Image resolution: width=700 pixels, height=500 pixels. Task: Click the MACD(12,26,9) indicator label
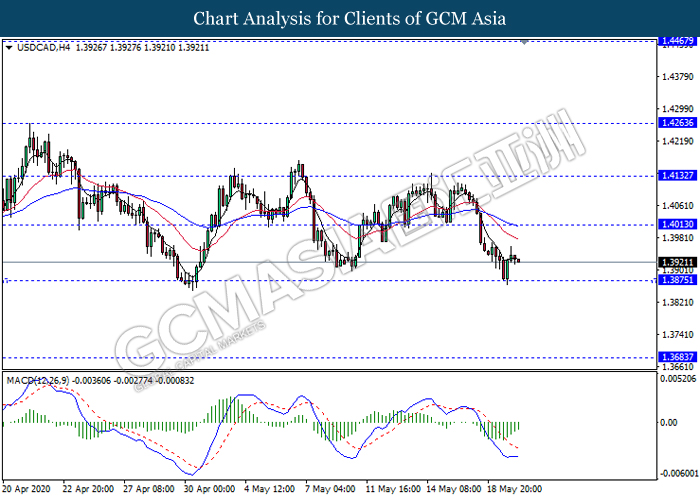(38, 381)
